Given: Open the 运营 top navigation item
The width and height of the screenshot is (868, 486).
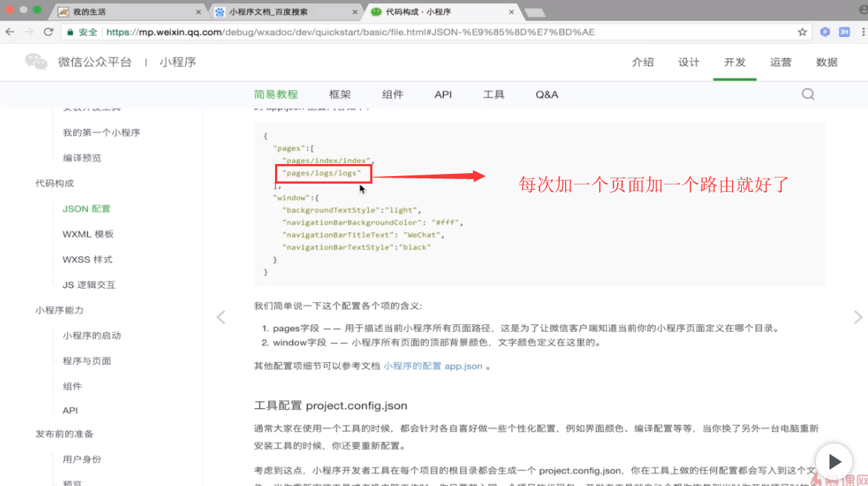Looking at the screenshot, I should (x=780, y=62).
